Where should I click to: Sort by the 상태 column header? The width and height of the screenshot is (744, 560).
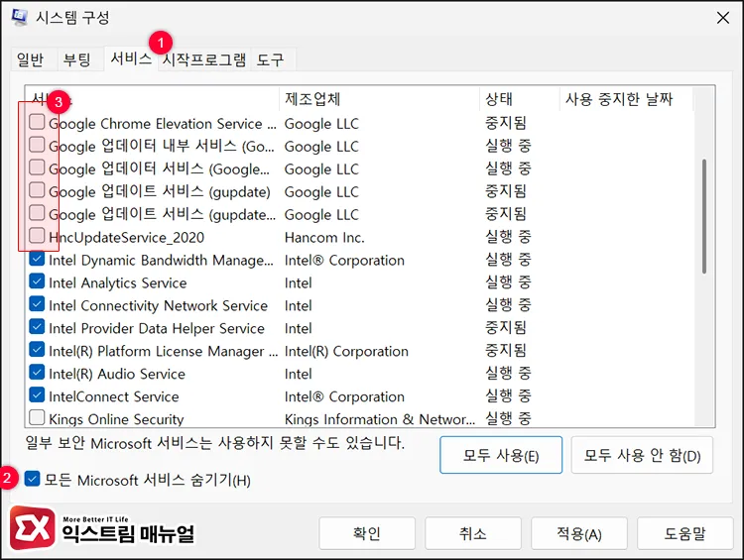[x=520, y=99]
